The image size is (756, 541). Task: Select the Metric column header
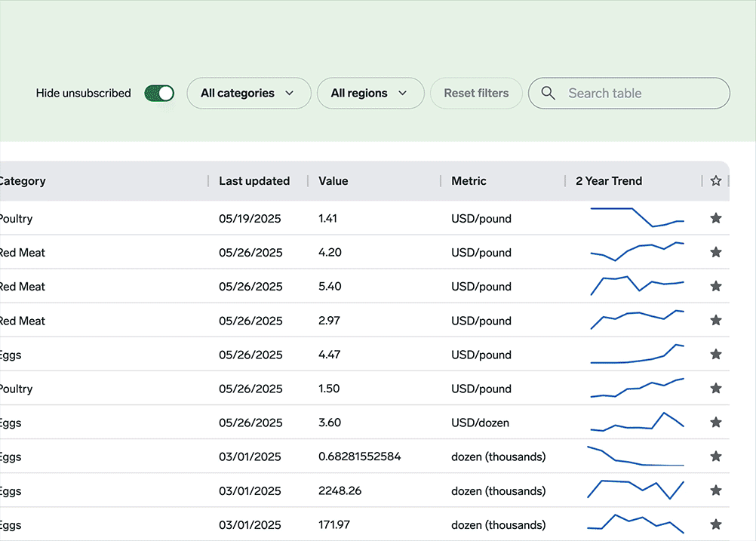[x=469, y=181]
